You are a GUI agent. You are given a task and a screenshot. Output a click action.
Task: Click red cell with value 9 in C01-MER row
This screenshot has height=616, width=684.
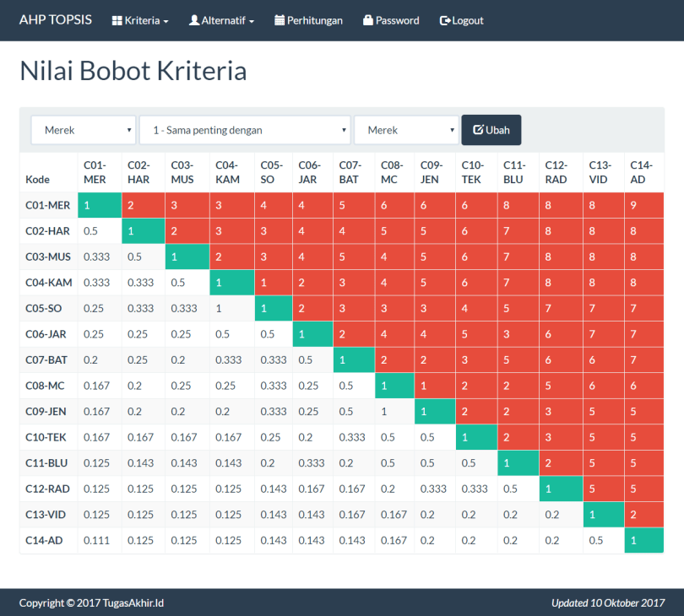tap(644, 205)
